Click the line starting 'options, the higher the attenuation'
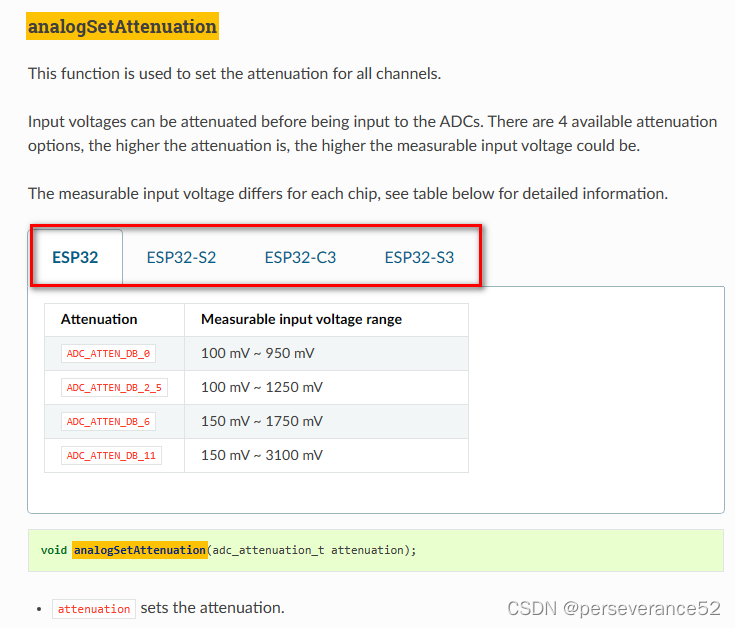 coord(334,146)
